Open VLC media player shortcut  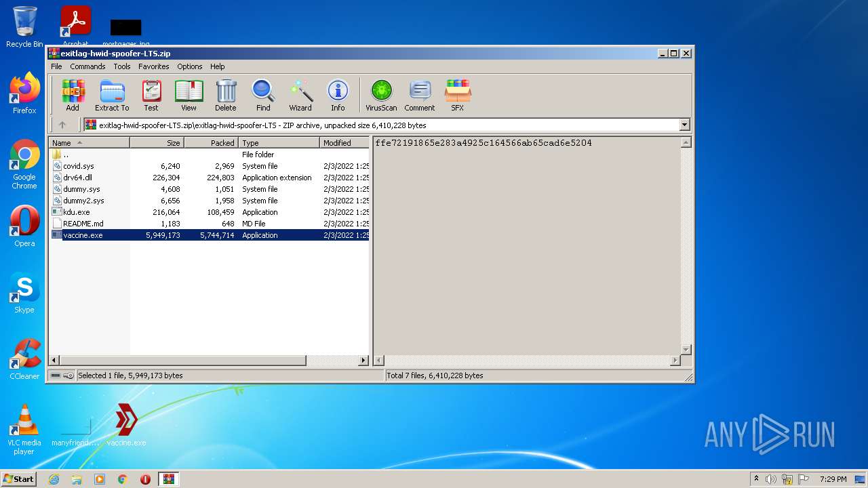pos(24,430)
